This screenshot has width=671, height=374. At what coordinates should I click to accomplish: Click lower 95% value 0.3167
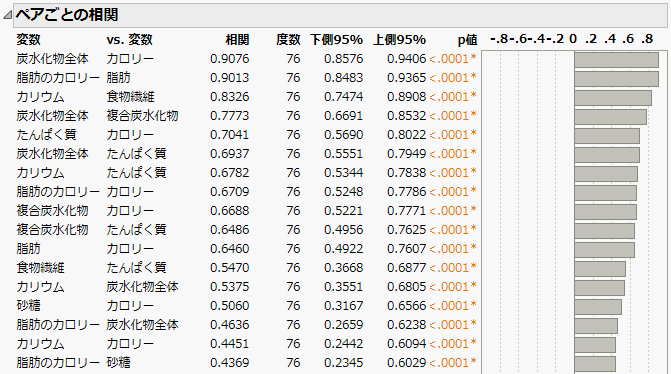click(343, 306)
